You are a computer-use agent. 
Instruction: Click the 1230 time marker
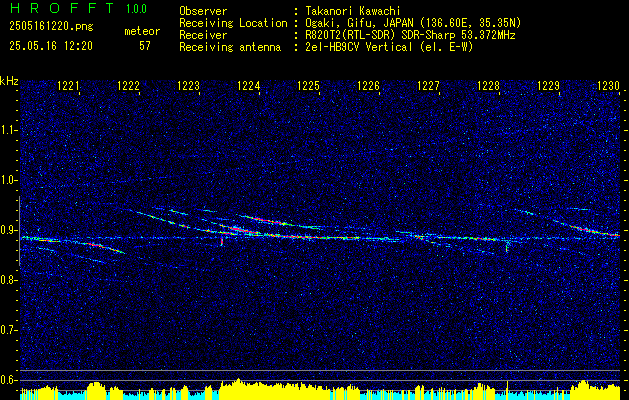[x=609, y=86]
